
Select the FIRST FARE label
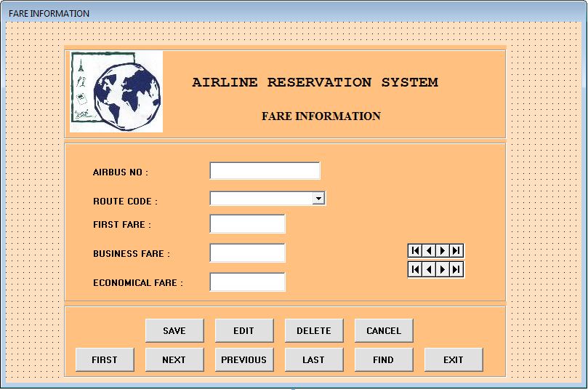tap(122, 224)
